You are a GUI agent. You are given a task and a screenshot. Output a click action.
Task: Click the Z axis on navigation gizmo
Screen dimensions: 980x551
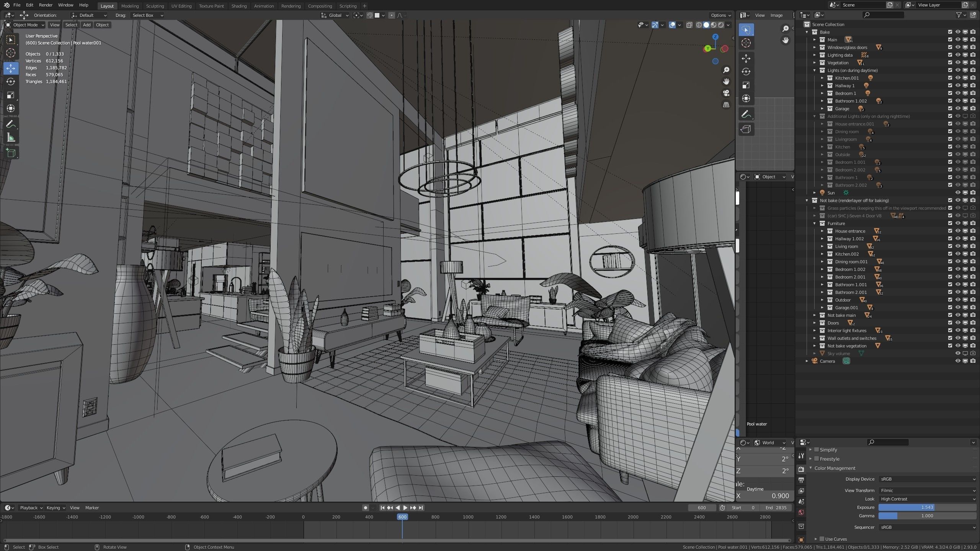pyautogui.click(x=715, y=37)
